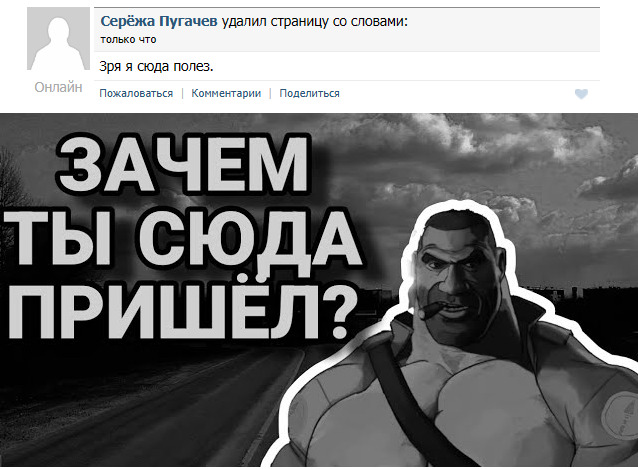
Task: Open Серёжа Пугачев's profile link
Action: pyautogui.click(x=159, y=21)
